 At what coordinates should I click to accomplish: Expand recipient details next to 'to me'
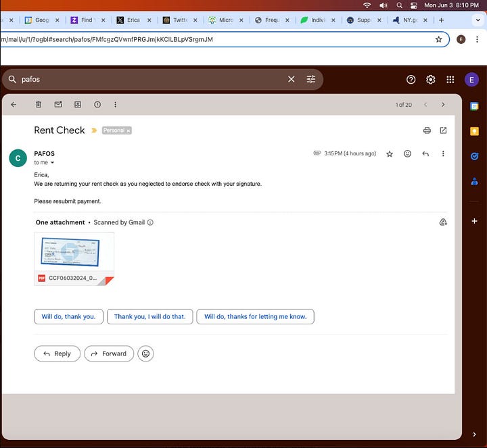[52, 163]
